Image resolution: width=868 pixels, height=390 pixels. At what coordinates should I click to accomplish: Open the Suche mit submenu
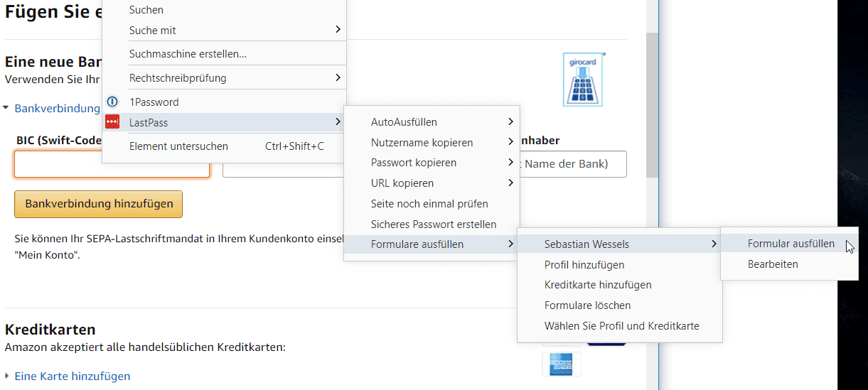(224, 30)
